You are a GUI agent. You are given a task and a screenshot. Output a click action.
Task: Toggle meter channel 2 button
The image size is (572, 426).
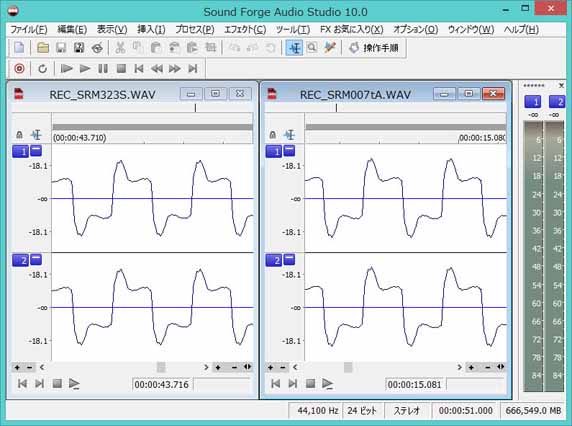click(557, 102)
